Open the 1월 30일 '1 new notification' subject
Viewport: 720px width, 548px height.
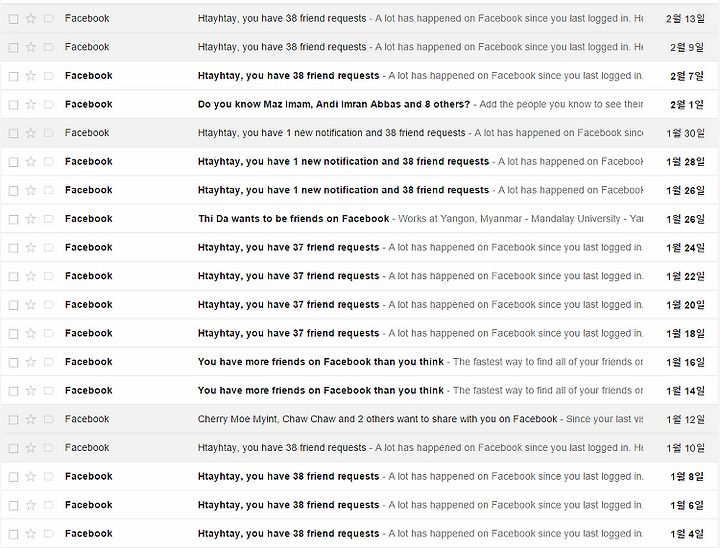tap(332, 133)
